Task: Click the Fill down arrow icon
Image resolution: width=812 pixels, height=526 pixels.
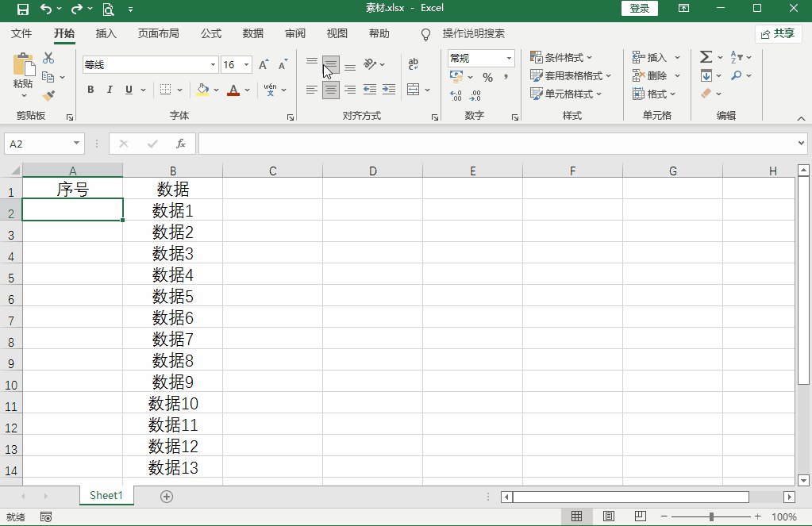Action: 706,75
